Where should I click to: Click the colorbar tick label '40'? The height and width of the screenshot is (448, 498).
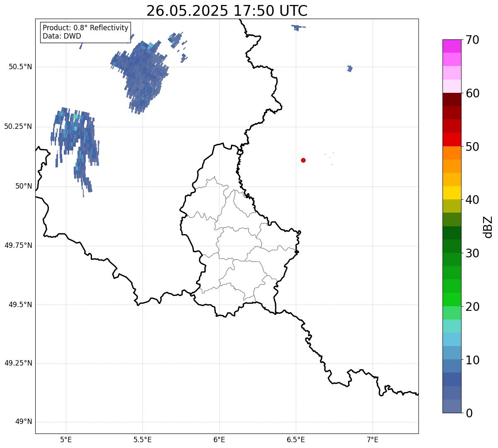472,200
